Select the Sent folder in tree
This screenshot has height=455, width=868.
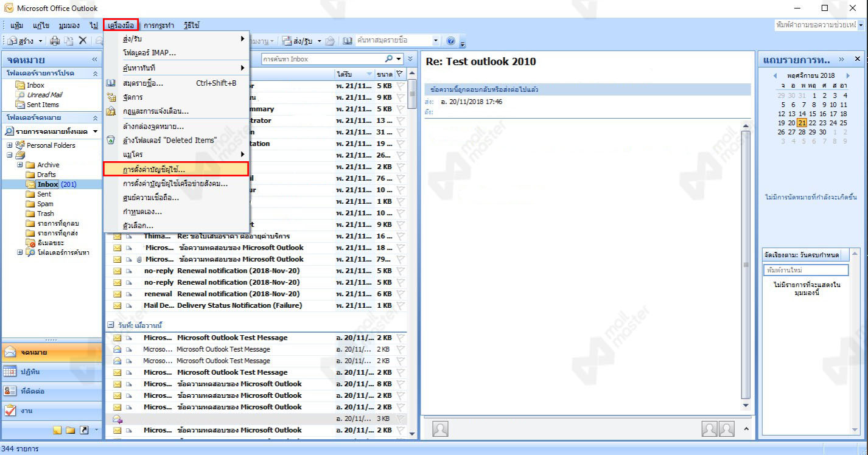pyautogui.click(x=44, y=194)
